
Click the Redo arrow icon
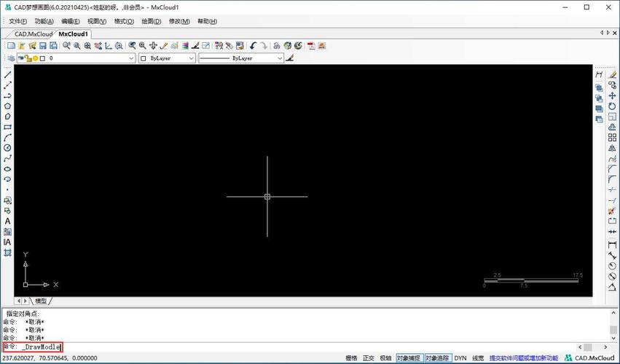[264, 46]
